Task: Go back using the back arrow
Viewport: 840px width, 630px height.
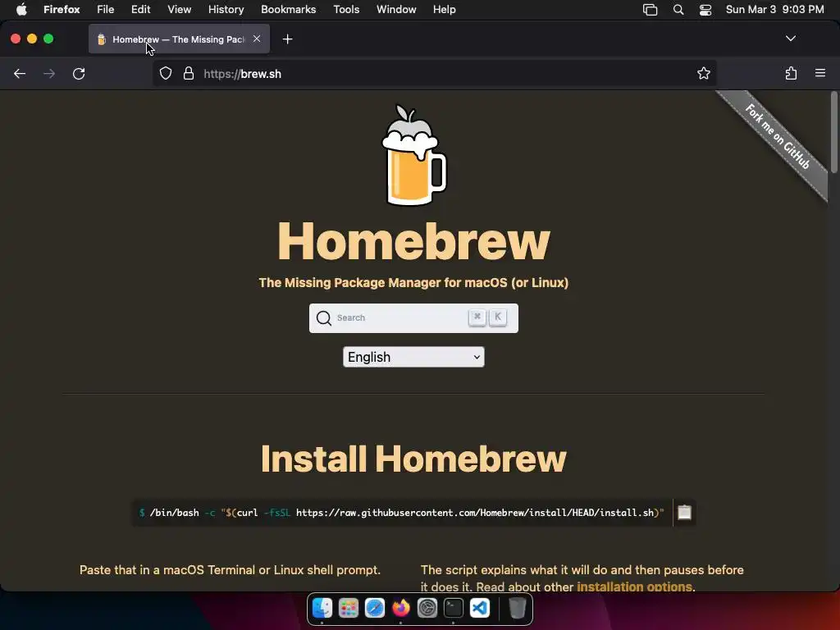Action: (x=20, y=73)
